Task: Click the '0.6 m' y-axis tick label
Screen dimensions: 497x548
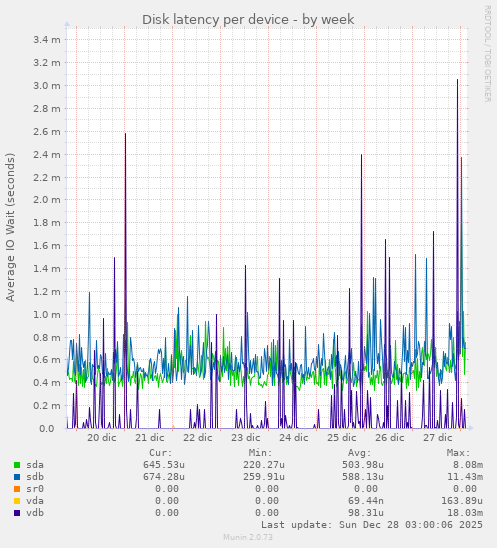Action: pos(47,360)
